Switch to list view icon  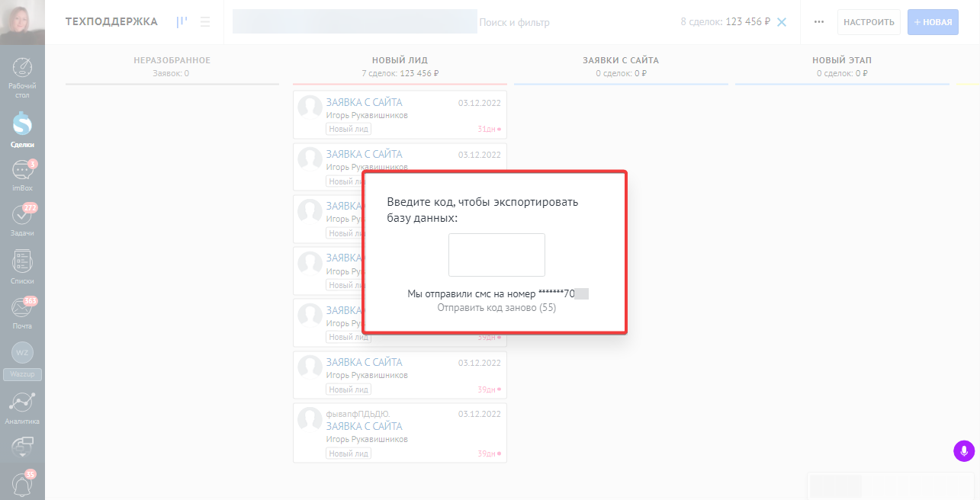(x=205, y=22)
